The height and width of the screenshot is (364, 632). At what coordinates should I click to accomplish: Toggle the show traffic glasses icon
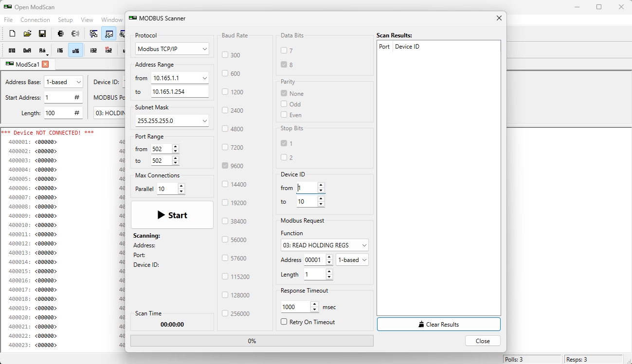[109, 34]
